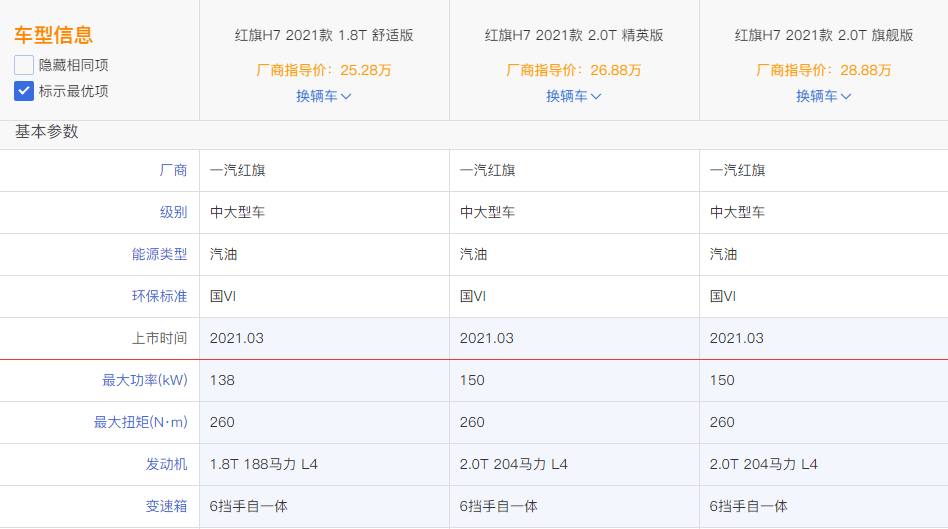This screenshot has width=948, height=529.
Task: Click 一汽红旗 in the 旗舰版 column
Action: tap(738, 170)
